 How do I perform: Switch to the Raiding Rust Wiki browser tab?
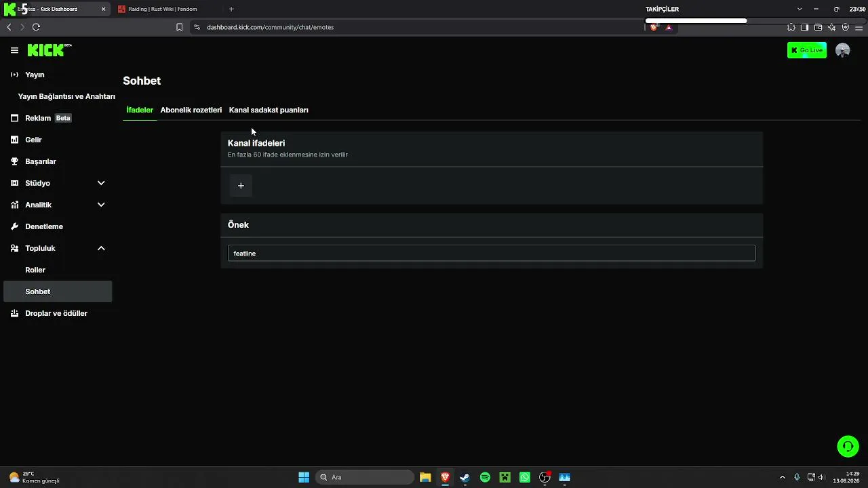[163, 9]
